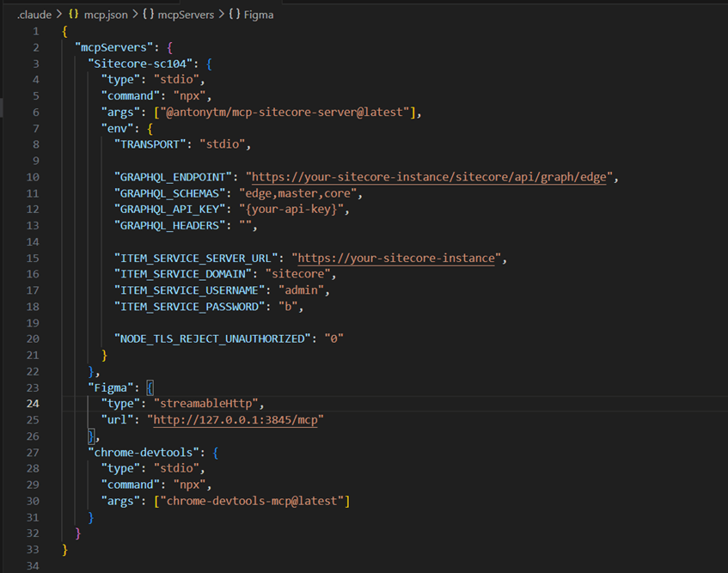Click the braces icon before mcpServers breadcrumb
Viewport: 728px width, 573px height.
(x=149, y=15)
